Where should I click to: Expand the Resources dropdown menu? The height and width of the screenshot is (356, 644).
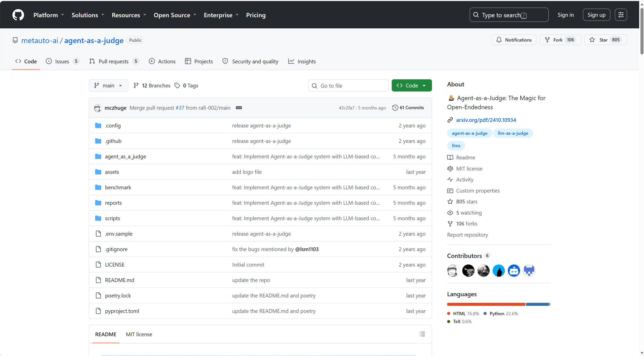(x=129, y=15)
